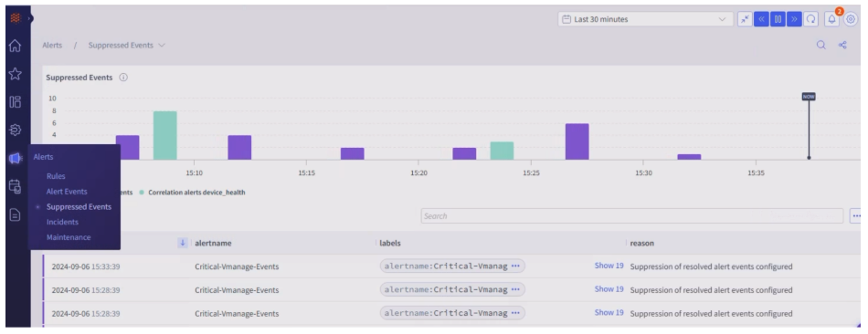Viewport: 868px width, 334px height.
Task: Toggle Correlation alerts device_health legend series
Action: point(196,193)
